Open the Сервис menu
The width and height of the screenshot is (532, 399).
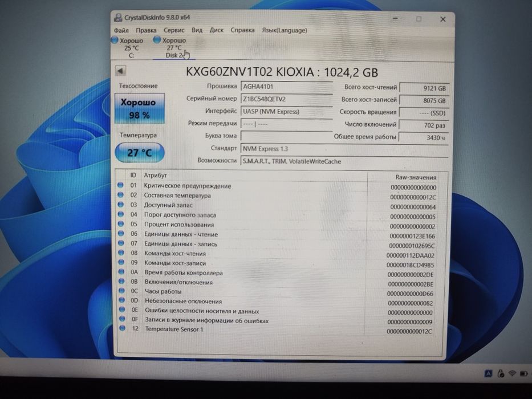[174, 30]
